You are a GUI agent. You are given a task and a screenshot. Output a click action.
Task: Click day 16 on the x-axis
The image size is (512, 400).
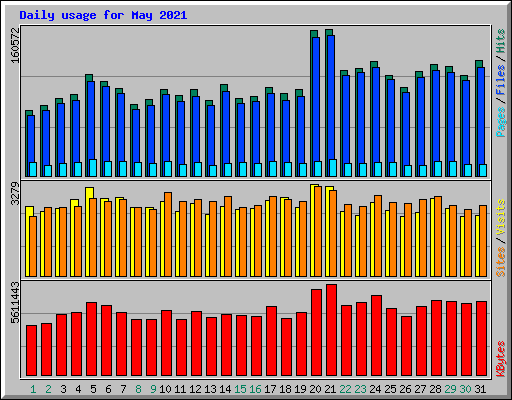[x=255, y=389]
